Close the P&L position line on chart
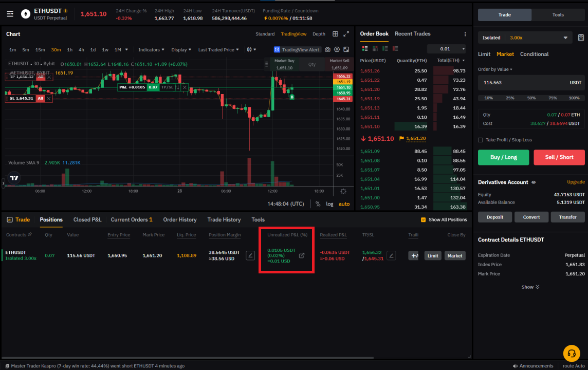This screenshot has height=370, width=588. coord(185,87)
